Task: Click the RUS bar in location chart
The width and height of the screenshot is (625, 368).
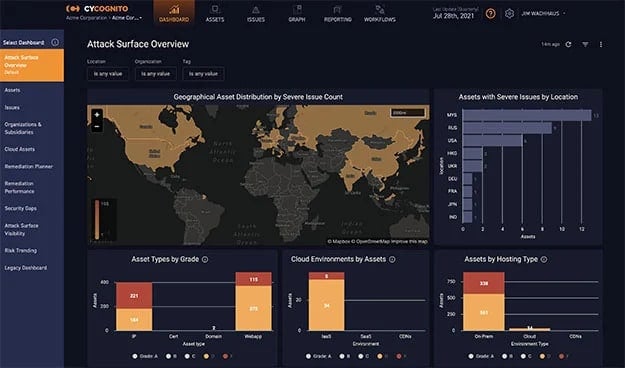Action: coord(507,128)
